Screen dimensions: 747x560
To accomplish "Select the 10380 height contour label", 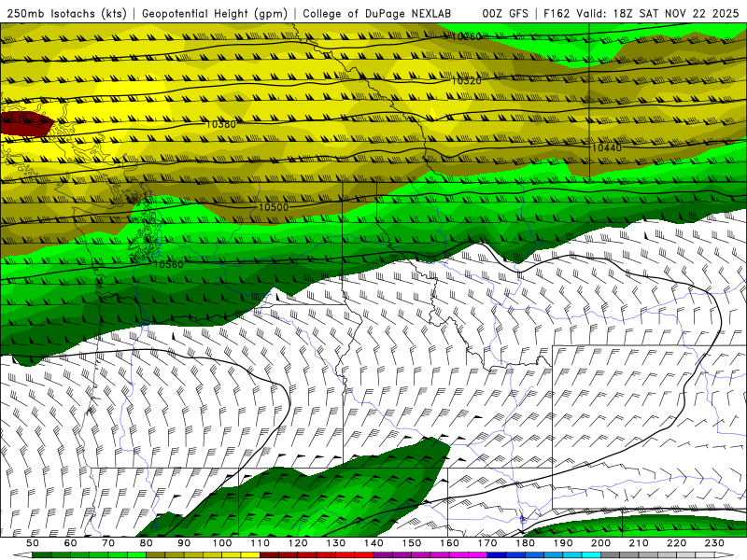I will coord(221,124).
